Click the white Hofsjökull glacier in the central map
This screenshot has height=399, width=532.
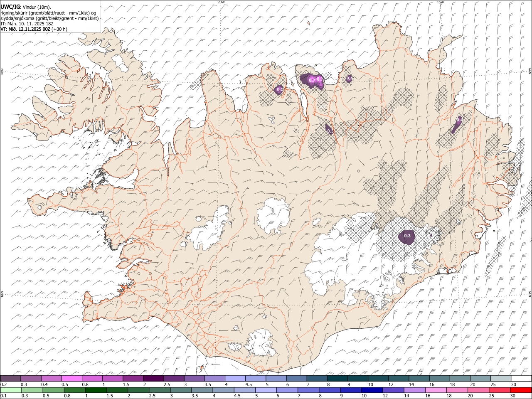[x=273, y=215]
